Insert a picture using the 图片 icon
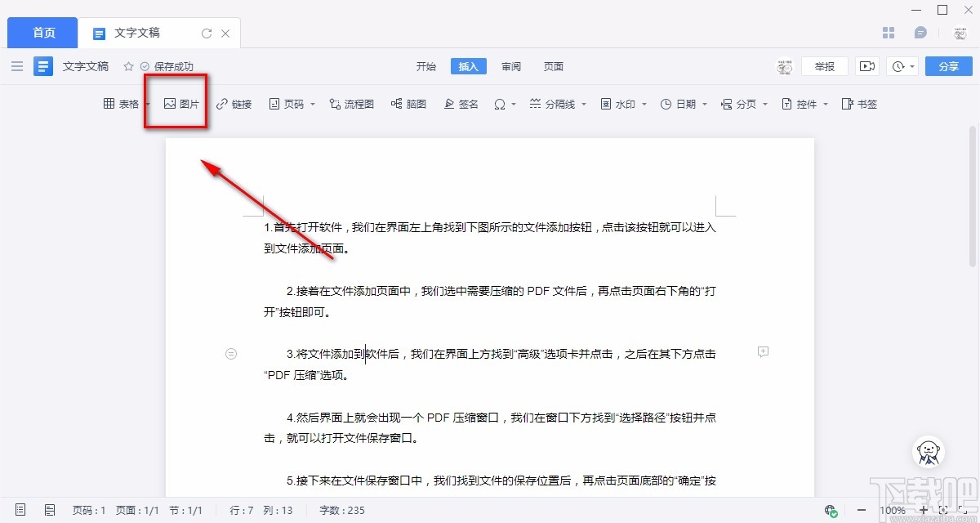Image resolution: width=980 pixels, height=523 pixels. click(x=175, y=103)
